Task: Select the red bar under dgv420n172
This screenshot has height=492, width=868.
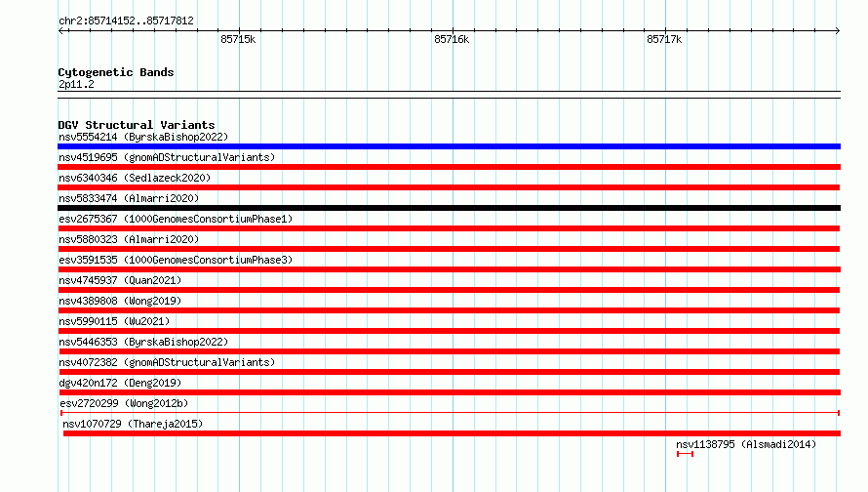Action: 450,392
